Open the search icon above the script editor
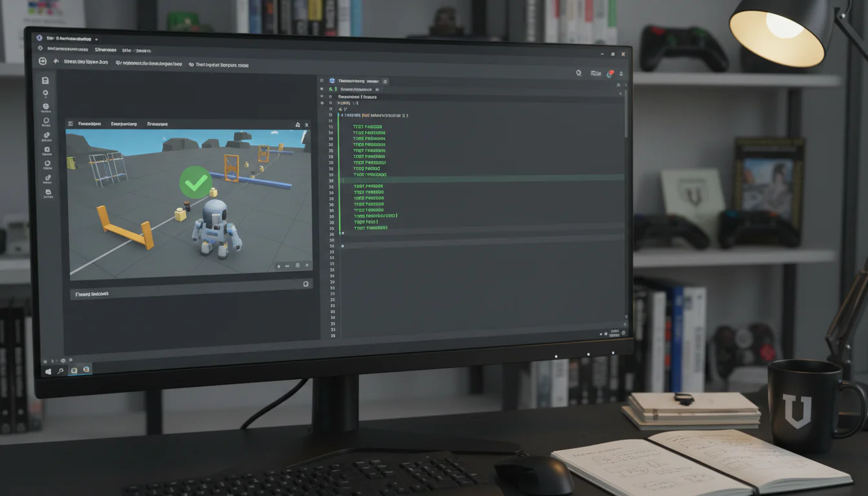The height and width of the screenshot is (496, 868). pos(578,74)
